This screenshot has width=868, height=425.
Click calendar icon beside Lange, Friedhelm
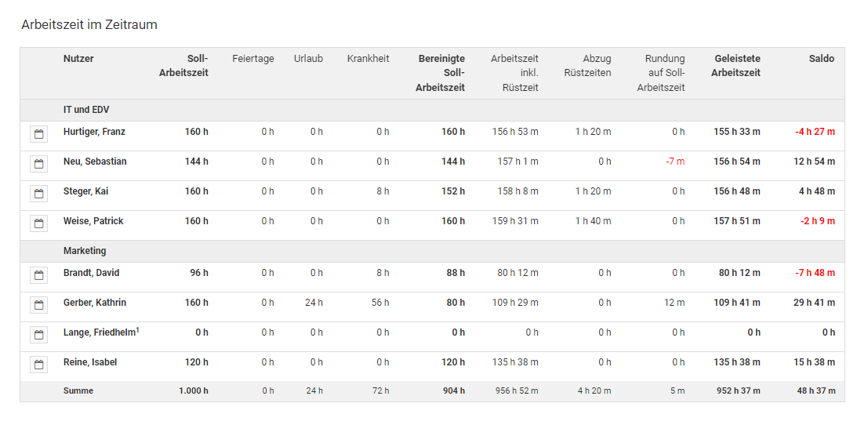pos(38,335)
